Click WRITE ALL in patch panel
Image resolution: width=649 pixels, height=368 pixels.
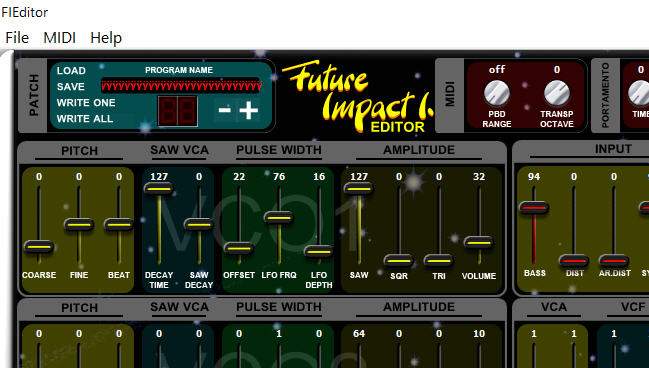85,119
